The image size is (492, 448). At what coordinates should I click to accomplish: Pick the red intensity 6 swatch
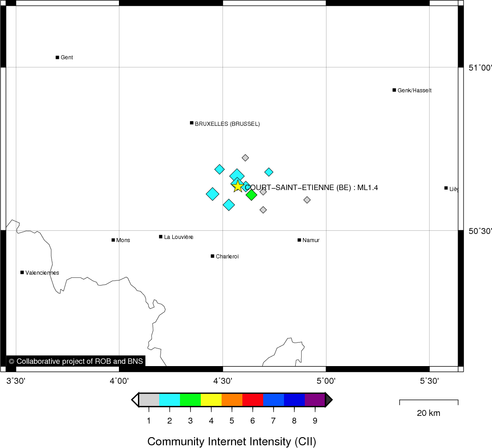pos(253,400)
